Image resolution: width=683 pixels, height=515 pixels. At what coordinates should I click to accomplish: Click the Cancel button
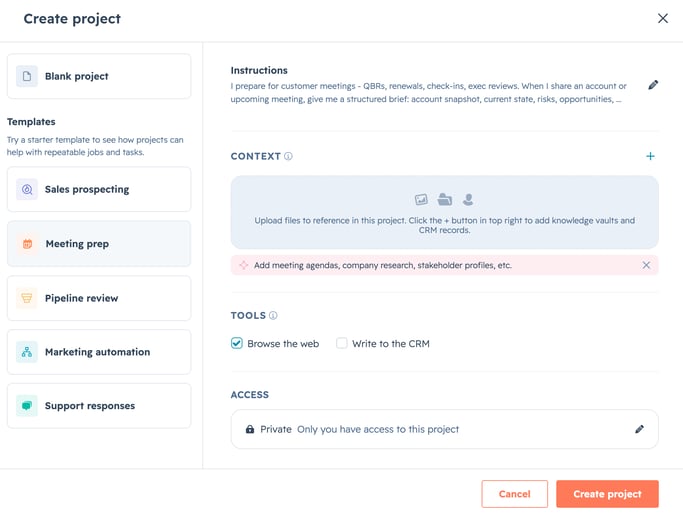click(514, 494)
